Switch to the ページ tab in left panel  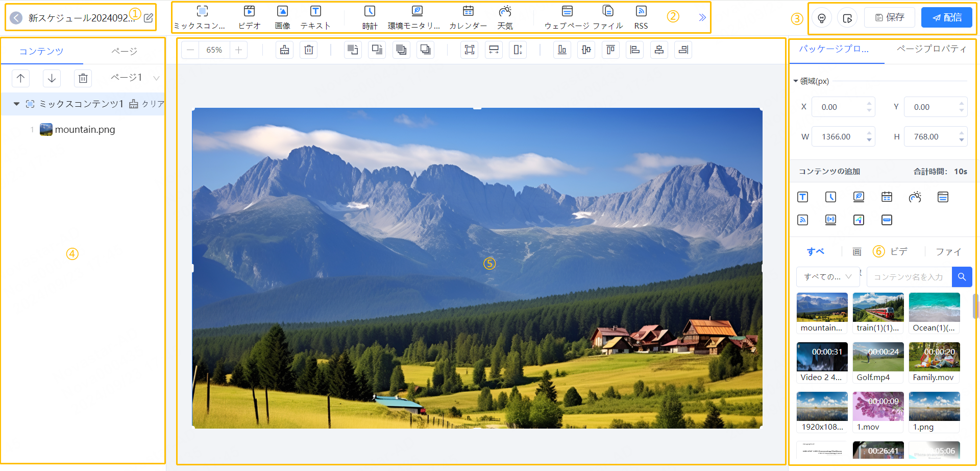tap(124, 51)
